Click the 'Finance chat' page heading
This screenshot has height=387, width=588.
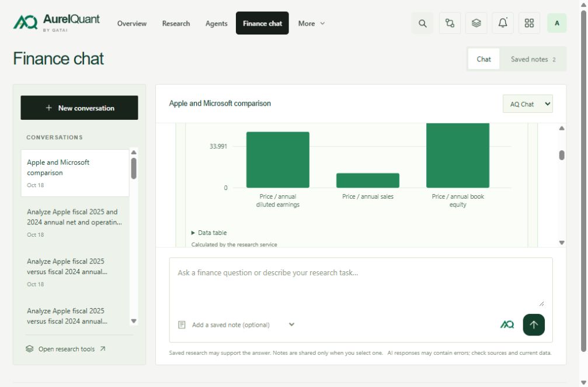[58, 58]
